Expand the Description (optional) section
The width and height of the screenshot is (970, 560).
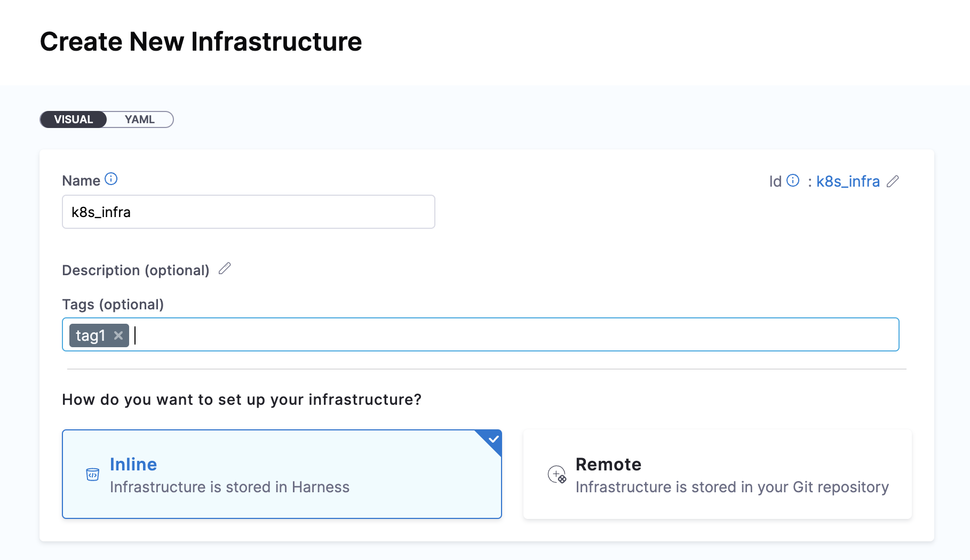pyautogui.click(x=136, y=270)
